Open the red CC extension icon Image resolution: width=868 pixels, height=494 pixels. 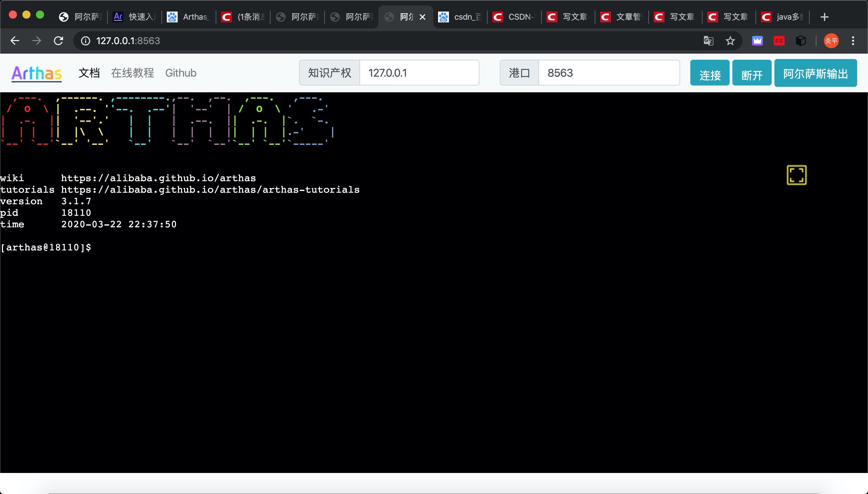[x=779, y=41]
